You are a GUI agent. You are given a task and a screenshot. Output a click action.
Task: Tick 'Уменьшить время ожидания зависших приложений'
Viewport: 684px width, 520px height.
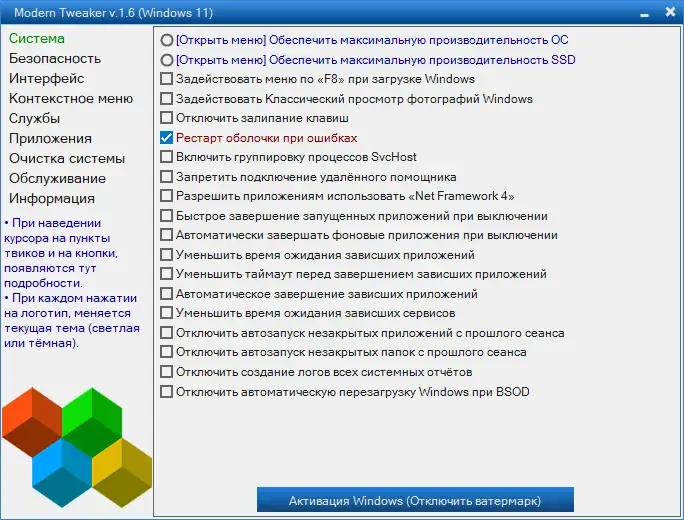166,255
